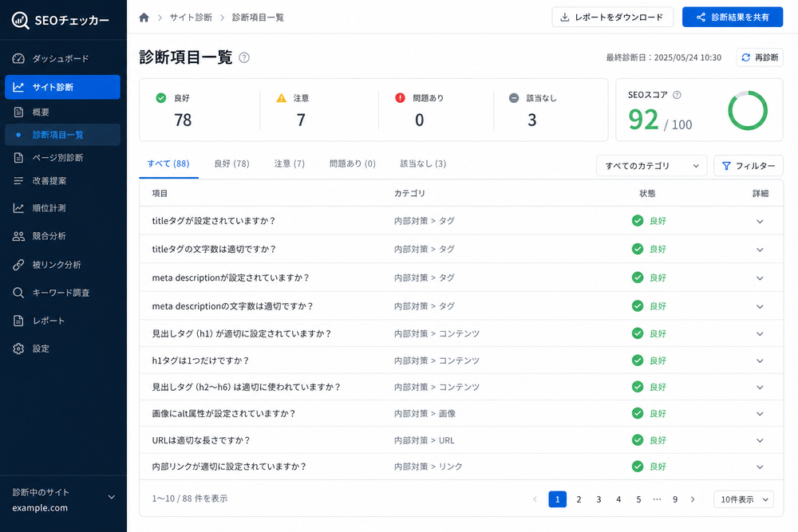798x532 pixels.
Task: Go to ページ別診断 in sidebar
Action: [62, 158]
